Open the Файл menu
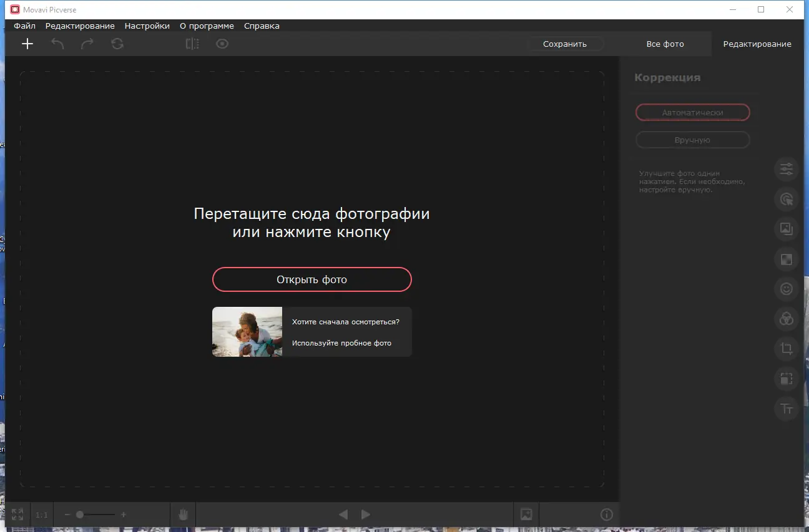809x532 pixels. pos(24,26)
